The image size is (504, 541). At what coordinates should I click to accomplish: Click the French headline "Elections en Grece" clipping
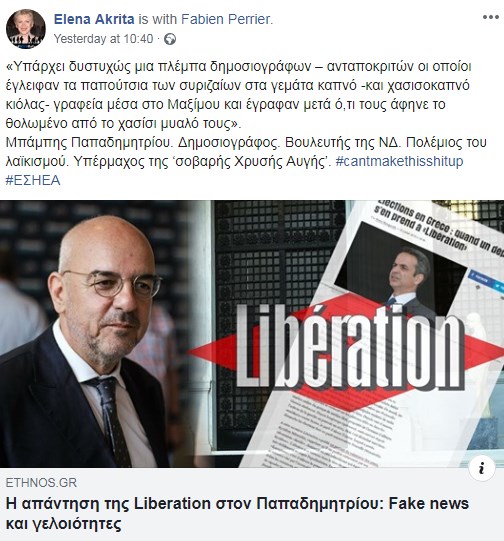click(x=438, y=226)
